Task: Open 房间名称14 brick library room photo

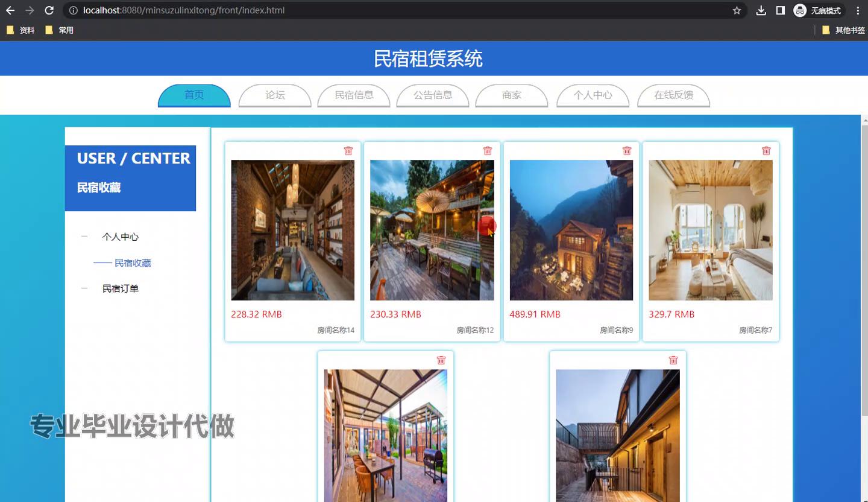Action: point(293,230)
